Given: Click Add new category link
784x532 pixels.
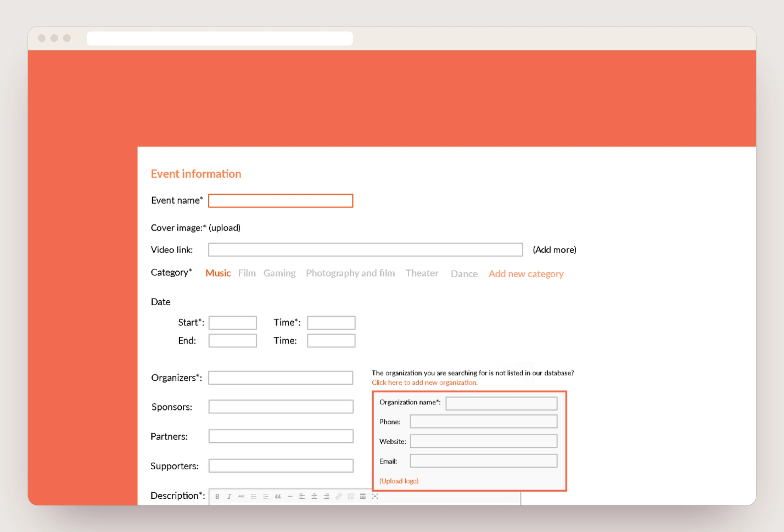Looking at the screenshot, I should point(526,274).
